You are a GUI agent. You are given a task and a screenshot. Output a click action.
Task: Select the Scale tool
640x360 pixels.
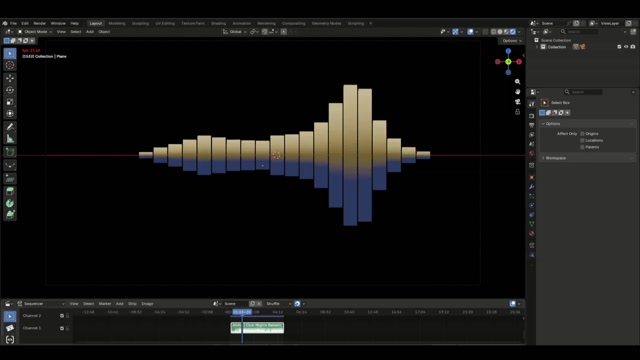pyautogui.click(x=10, y=102)
